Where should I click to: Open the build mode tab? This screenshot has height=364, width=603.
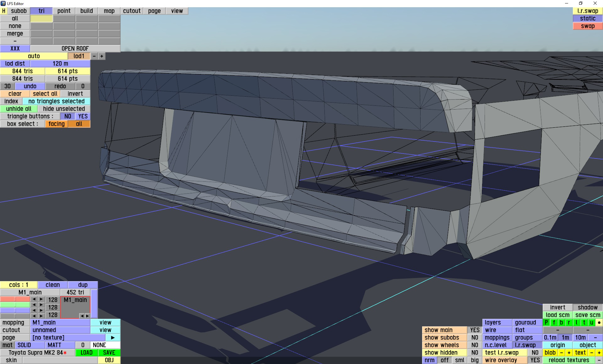click(x=86, y=11)
